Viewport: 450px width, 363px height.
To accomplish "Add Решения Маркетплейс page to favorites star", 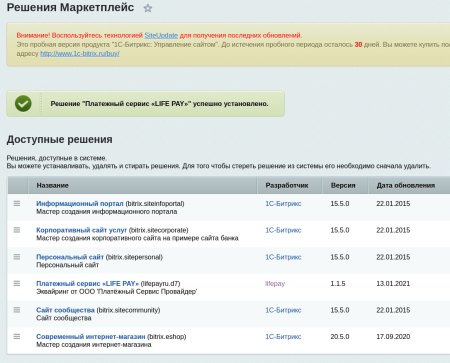I will [148, 8].
